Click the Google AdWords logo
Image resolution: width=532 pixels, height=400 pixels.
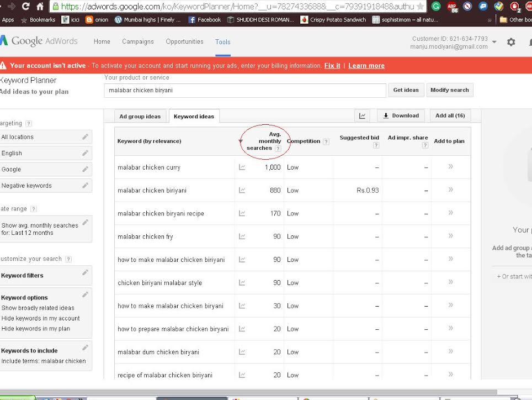click(39, 41)
